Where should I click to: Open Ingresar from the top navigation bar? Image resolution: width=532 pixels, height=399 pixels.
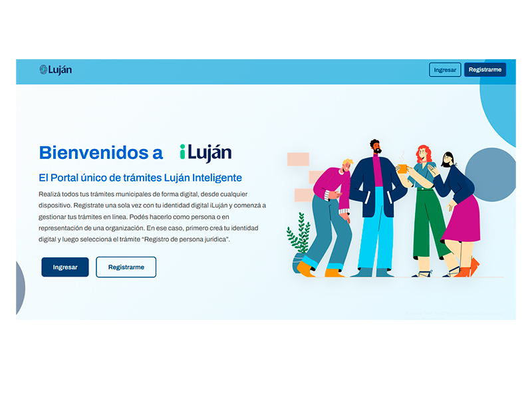[x=444, y=69]
